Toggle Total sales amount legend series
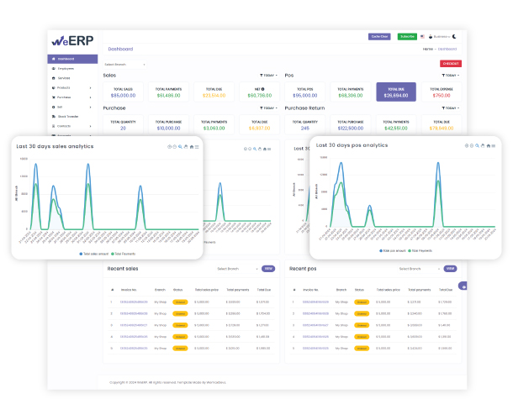The width and height of the screenshot is (513, 420). [x=94, y=253]
